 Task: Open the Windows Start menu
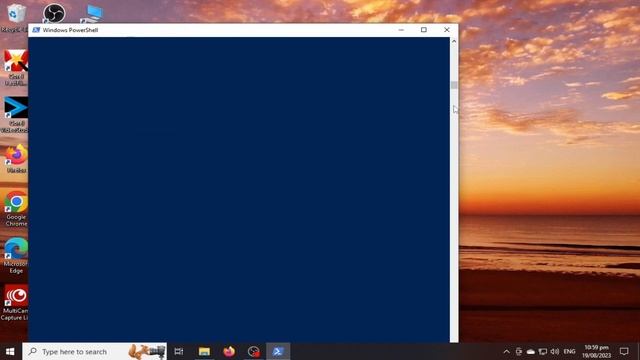click(x=11, y=351)
